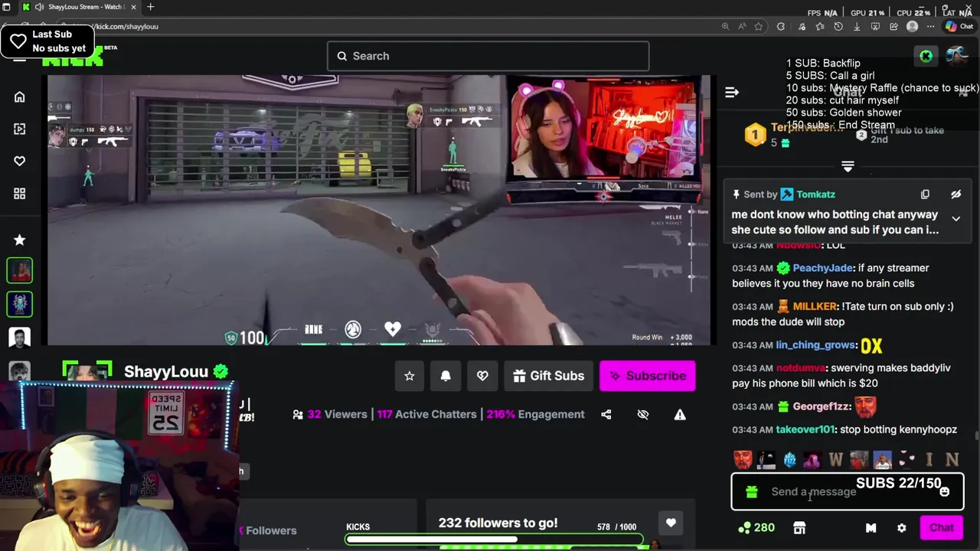Click the Gift Subs button

(548, 376)
